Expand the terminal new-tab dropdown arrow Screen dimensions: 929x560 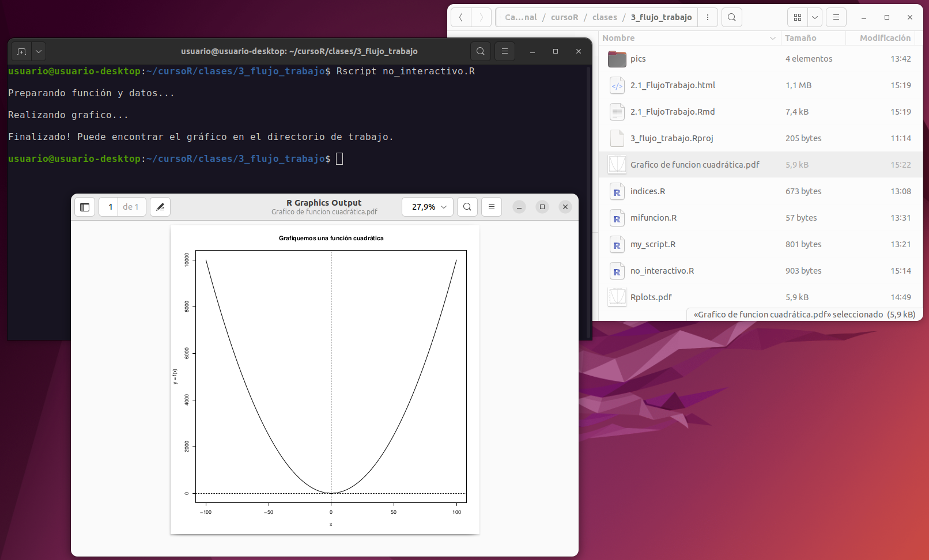click(x=39, y=51)
